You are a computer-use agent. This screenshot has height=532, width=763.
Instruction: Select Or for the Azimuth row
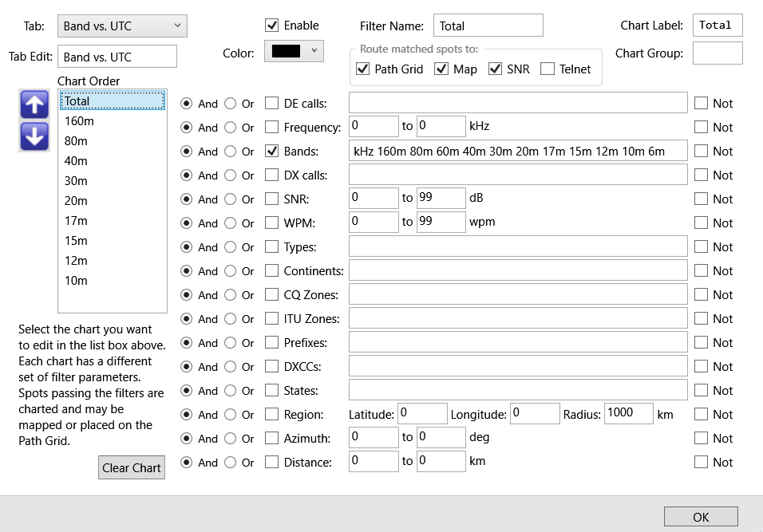point(230,439)
